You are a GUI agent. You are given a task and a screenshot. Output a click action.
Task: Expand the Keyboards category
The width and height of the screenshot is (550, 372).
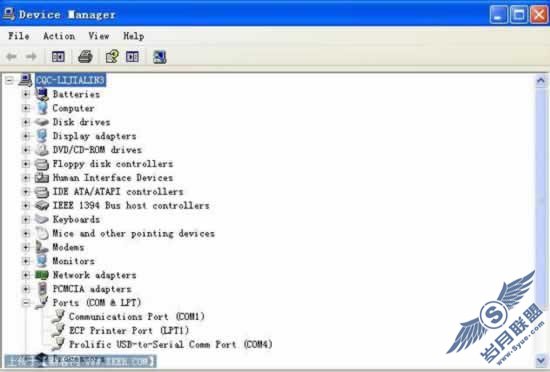26,219
